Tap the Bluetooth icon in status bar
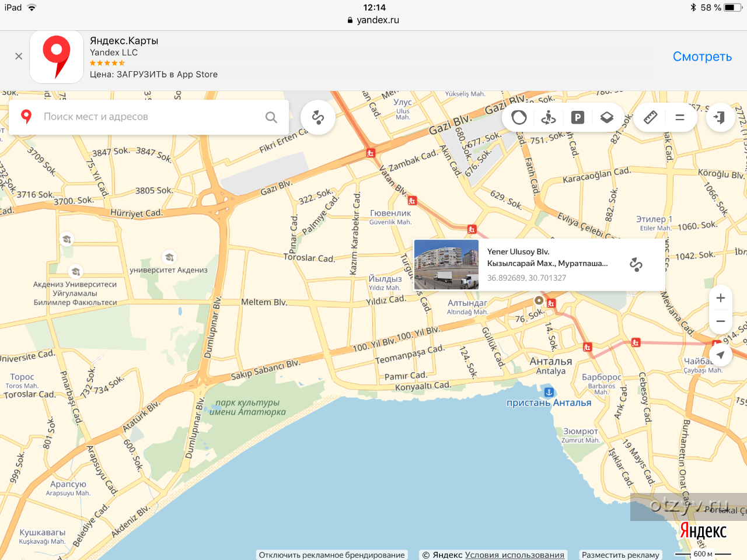The height and width of the screenshot is (560, 747). [693, 8]
